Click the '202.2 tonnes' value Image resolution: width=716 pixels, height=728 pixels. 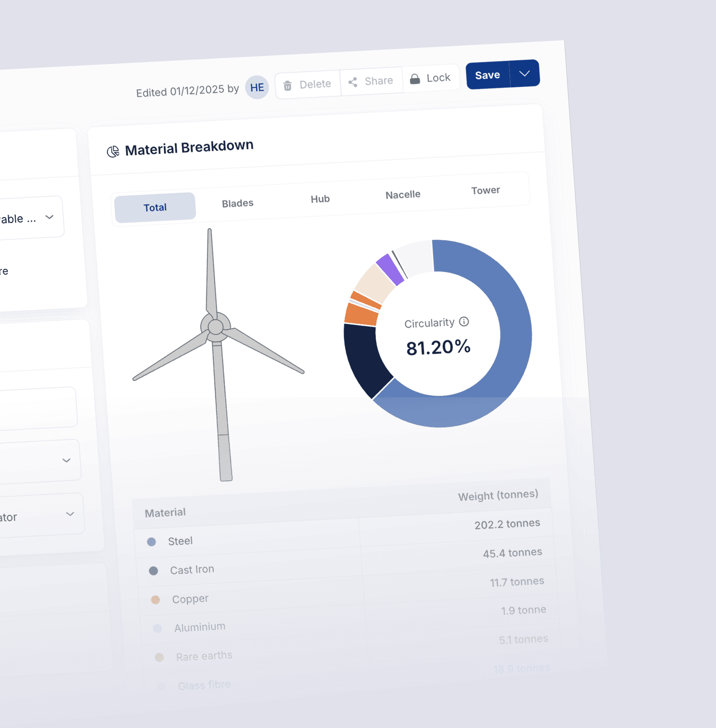click(507, 524)
